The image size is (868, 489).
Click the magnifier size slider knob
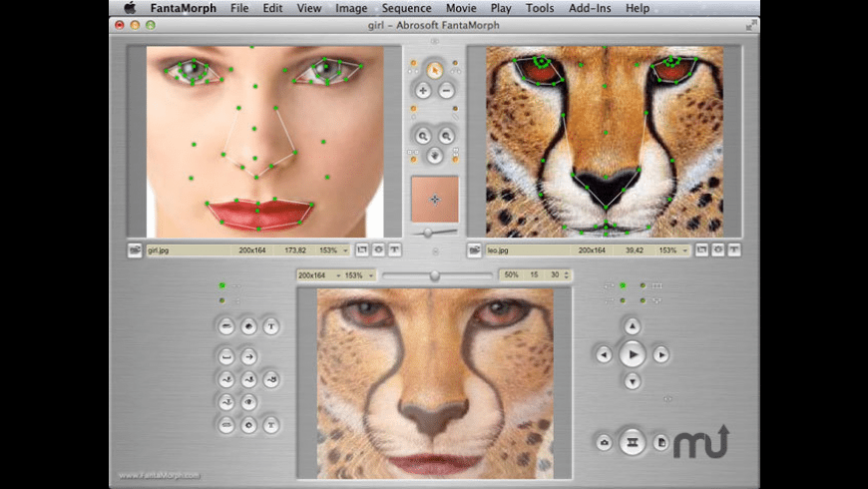[428, 234]
